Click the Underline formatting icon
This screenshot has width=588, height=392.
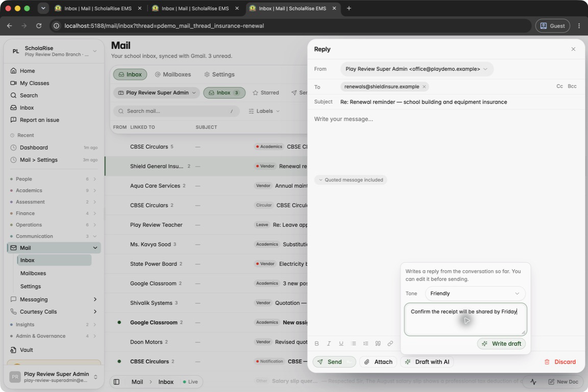341,343
